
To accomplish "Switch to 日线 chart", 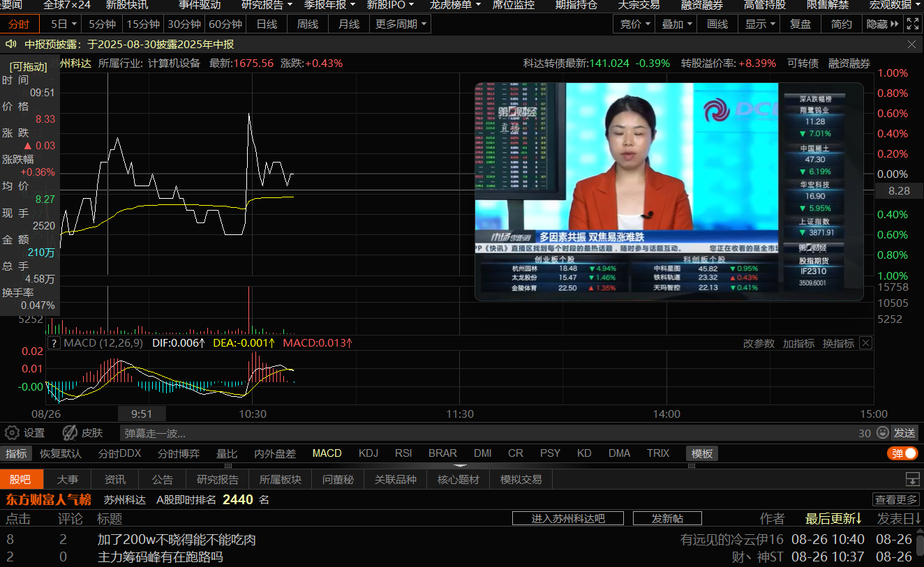I will [x=267, y=24].
